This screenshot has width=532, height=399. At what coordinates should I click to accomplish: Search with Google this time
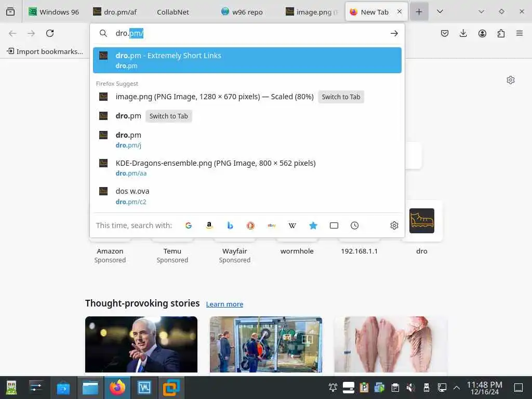[189, 225]
